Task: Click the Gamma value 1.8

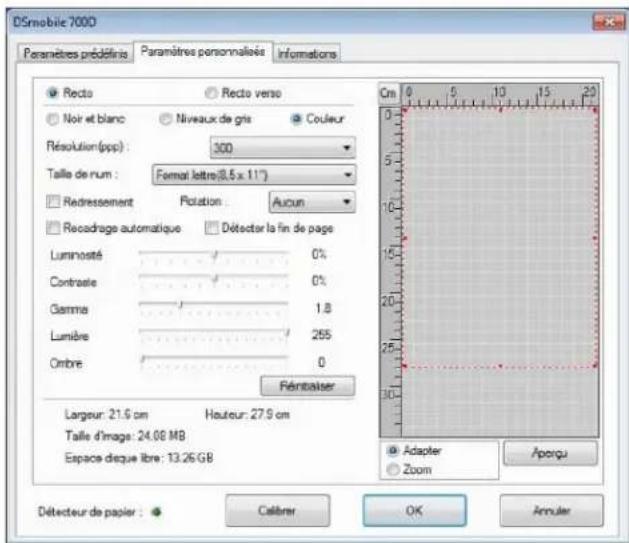Action: click(323, 308)
